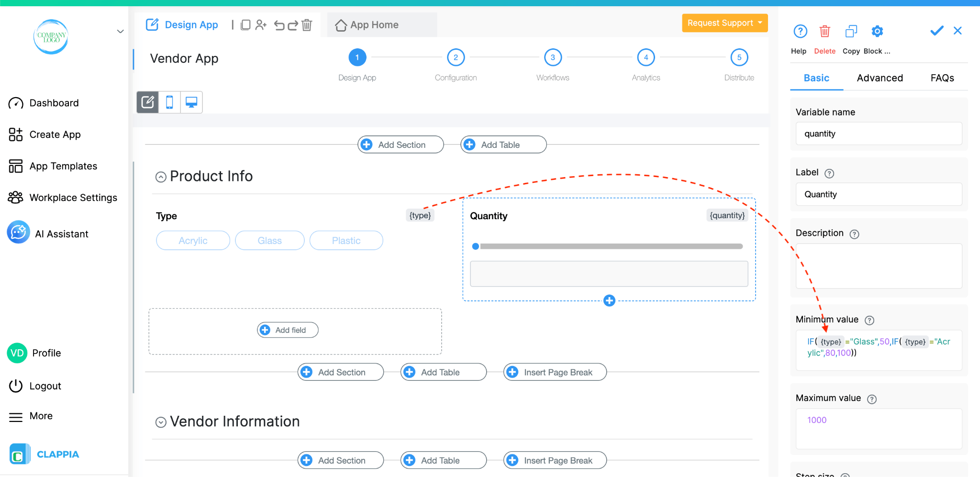
Task: Expand the workplace dropdown chevron by logo
Action: pyautogui.click(x=120, y=32)
